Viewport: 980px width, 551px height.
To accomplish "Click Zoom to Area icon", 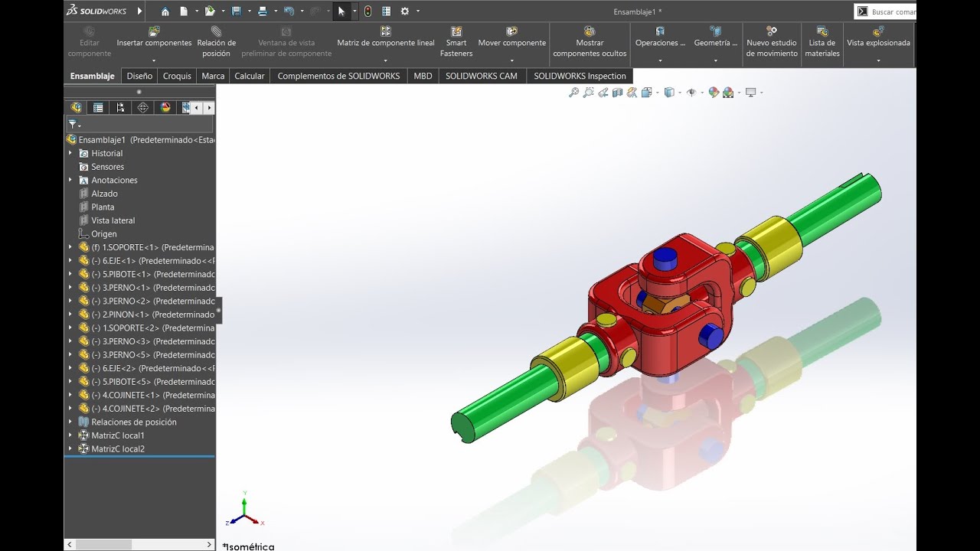I will 588,93.
